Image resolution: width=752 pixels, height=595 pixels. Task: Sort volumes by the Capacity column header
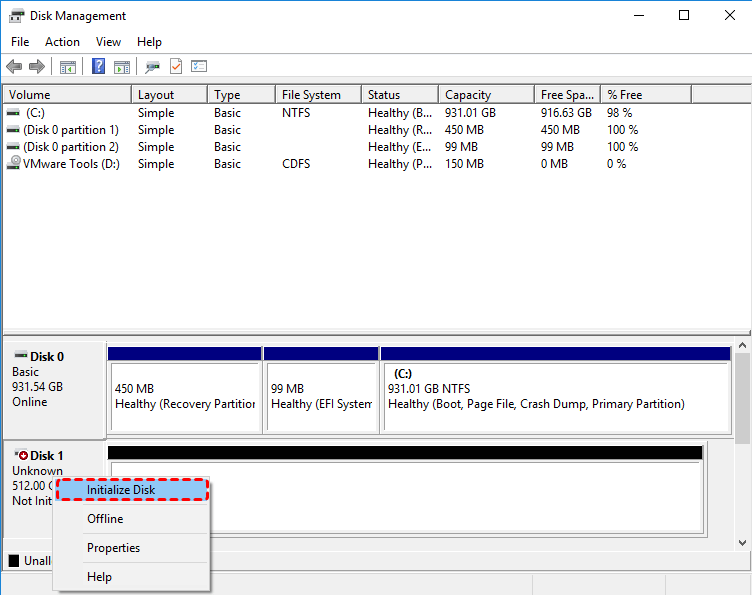485,95
